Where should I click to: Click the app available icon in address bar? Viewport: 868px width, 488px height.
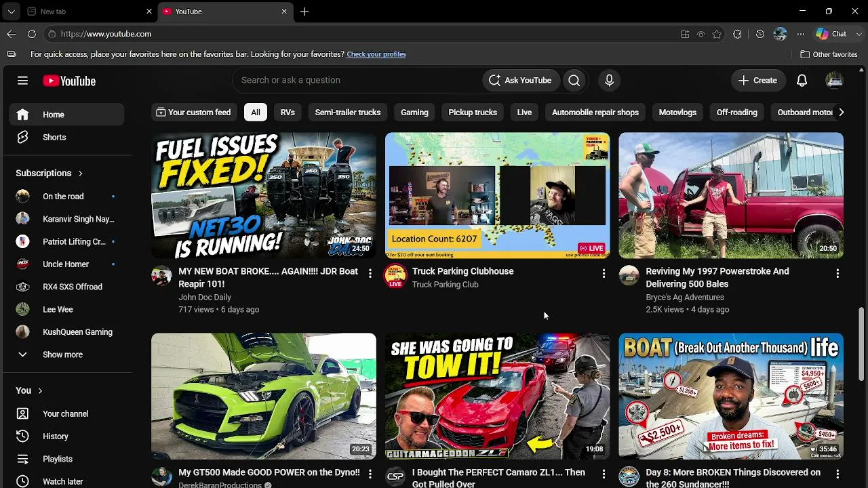[685, 34]
